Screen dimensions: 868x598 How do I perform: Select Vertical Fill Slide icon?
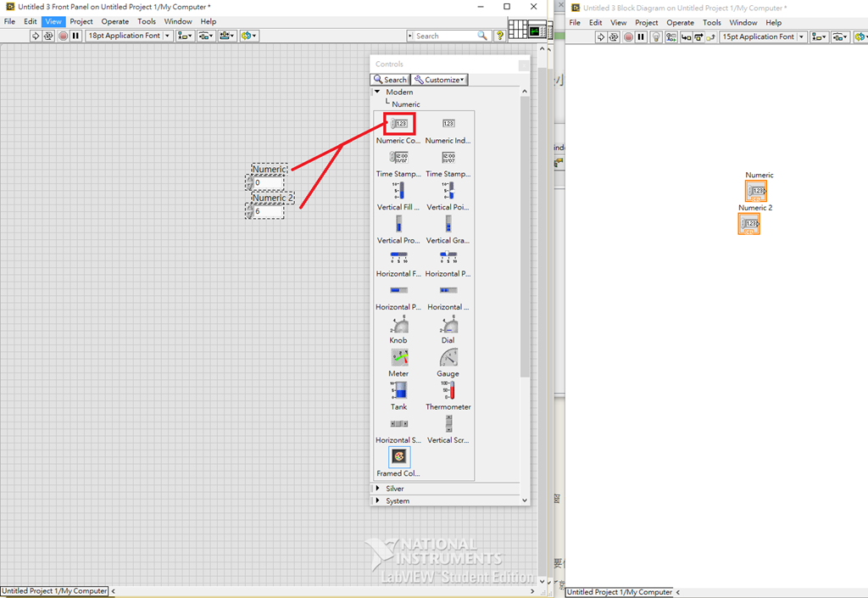pyautogui.click(x=398, y=191)
